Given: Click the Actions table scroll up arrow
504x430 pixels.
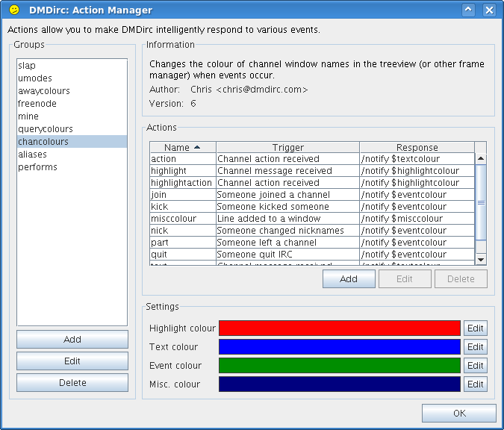Looking at the screenshot, I should coord(481,158).
